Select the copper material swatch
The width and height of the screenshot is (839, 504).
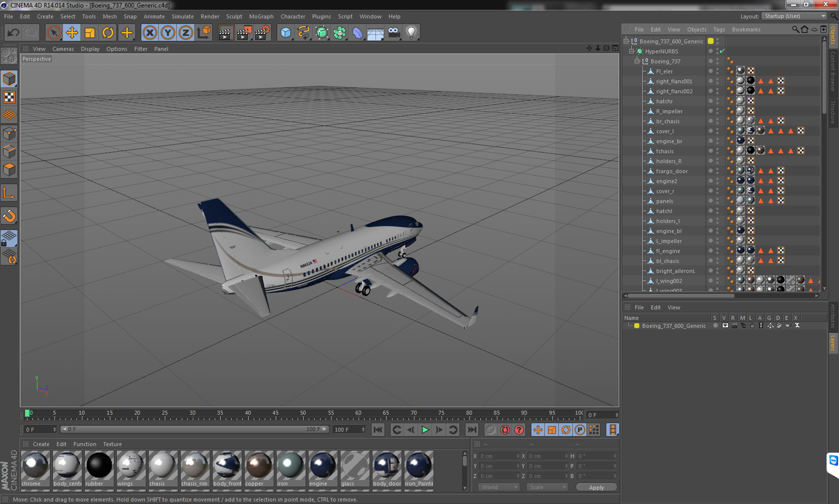coord(259,468)
